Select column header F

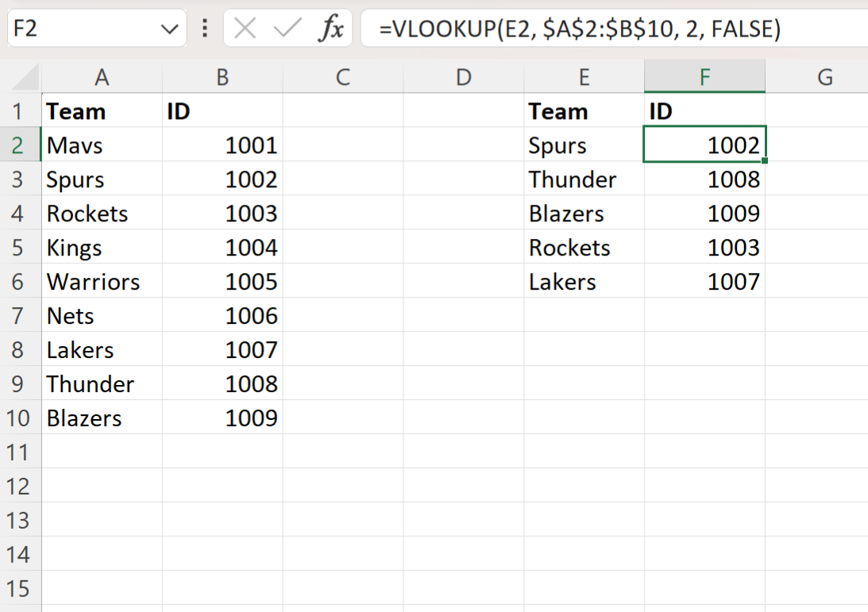click(704, 77)
